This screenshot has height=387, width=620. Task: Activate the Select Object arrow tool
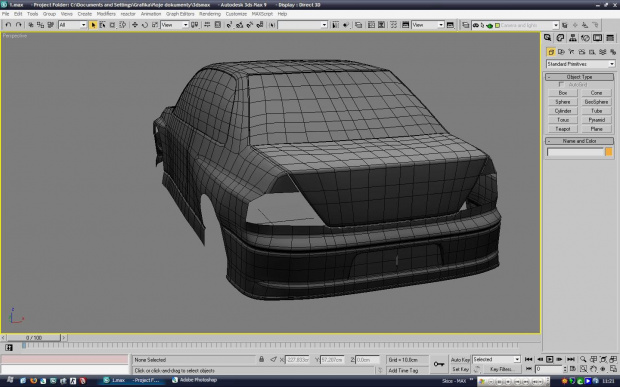point(93,25)
